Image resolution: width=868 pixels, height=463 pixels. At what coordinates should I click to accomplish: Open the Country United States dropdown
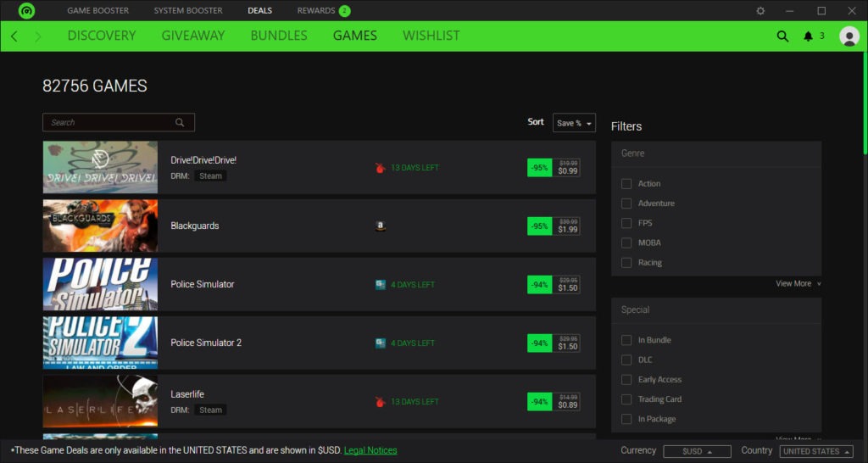816,451
